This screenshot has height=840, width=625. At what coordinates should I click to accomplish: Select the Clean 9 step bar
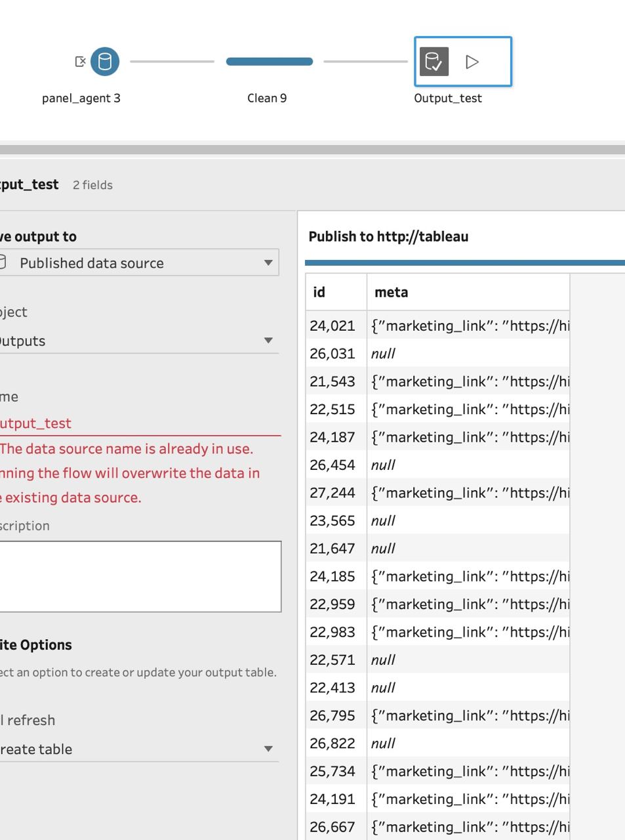(x=270, y=62)
